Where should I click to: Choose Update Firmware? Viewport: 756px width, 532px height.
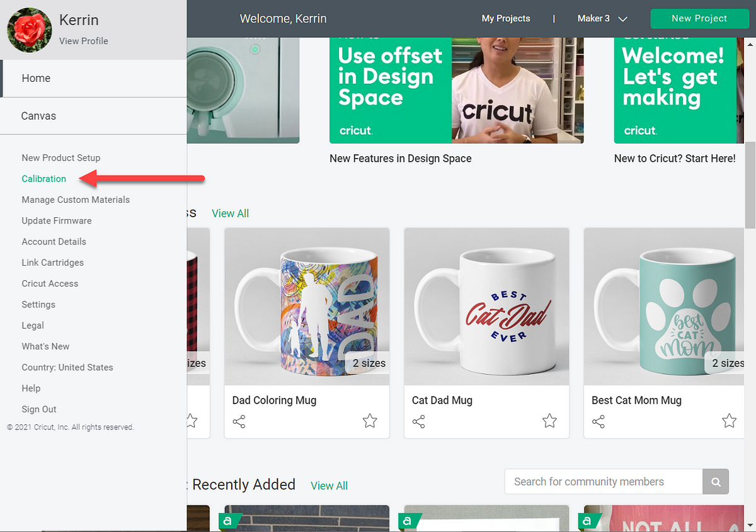[57, 221]
